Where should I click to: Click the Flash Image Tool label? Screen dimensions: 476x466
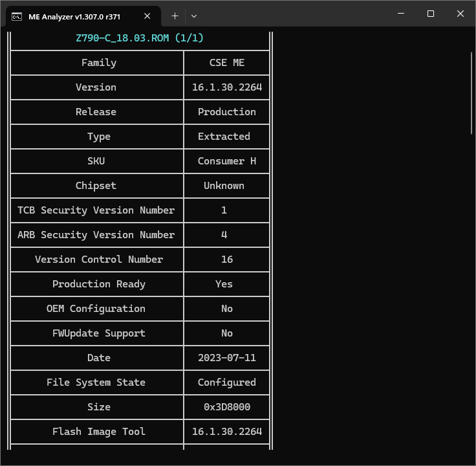(x=99, y=432)
